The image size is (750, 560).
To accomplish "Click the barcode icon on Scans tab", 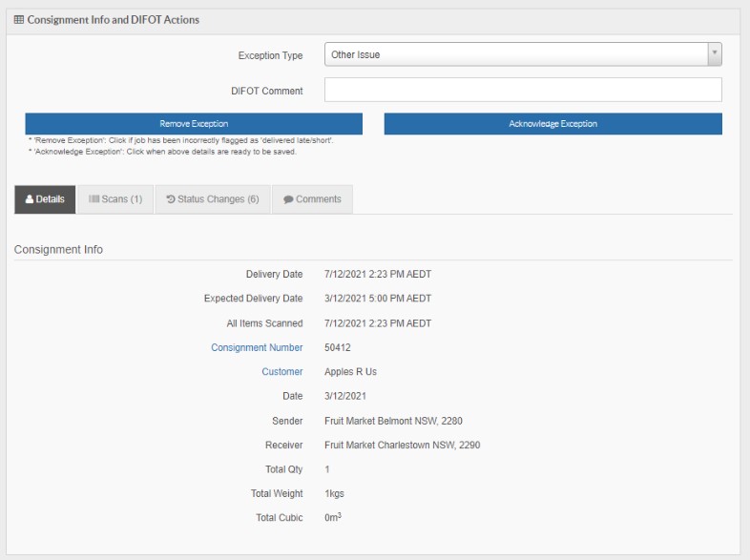I will pyautogui.click(x=94, y=199).
